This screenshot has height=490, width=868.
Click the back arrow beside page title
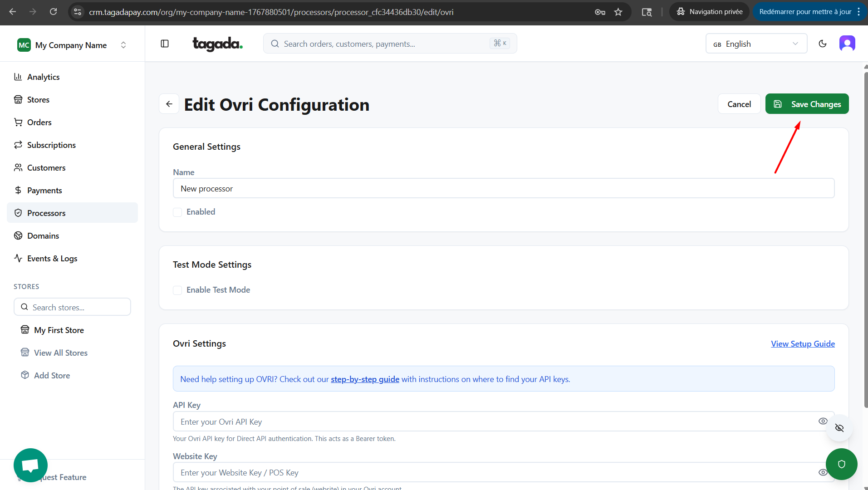[x=169, y=104]
